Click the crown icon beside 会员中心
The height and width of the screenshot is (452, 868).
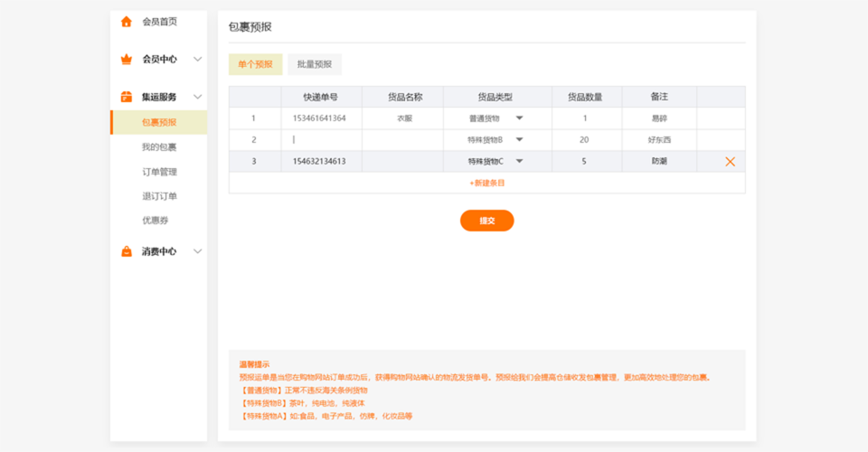tap(127, 60)
